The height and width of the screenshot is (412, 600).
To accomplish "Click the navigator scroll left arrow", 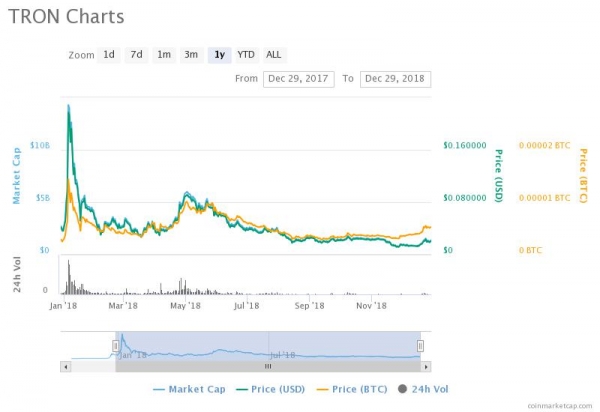I will [66, 367].
